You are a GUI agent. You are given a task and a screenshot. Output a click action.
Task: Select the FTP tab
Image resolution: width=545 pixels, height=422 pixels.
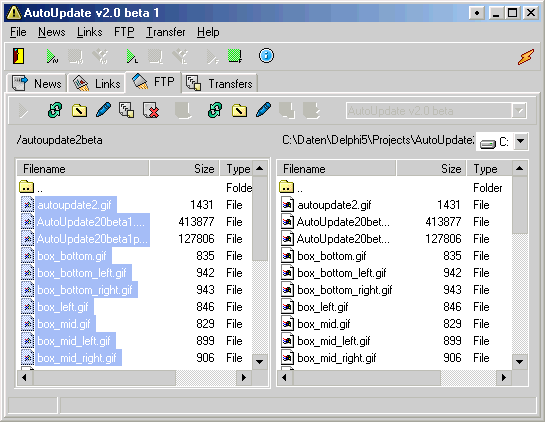tap(153, 82)
